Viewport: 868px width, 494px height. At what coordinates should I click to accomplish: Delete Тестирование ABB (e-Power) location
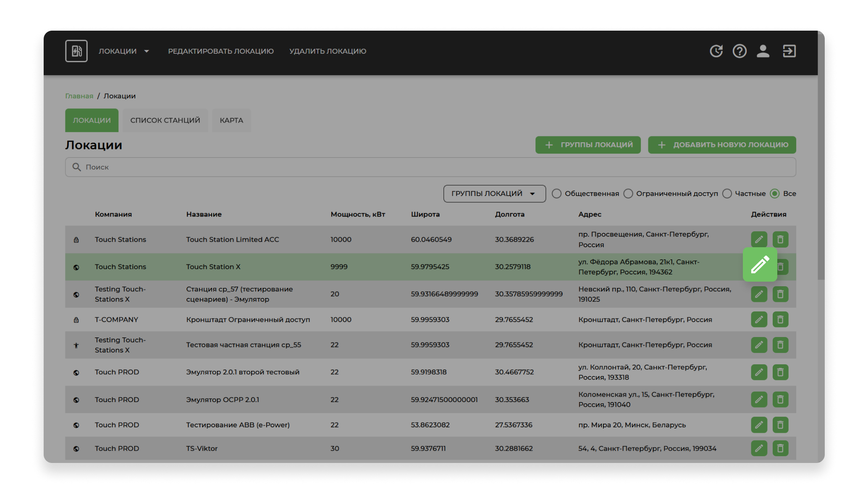(780, 425)
